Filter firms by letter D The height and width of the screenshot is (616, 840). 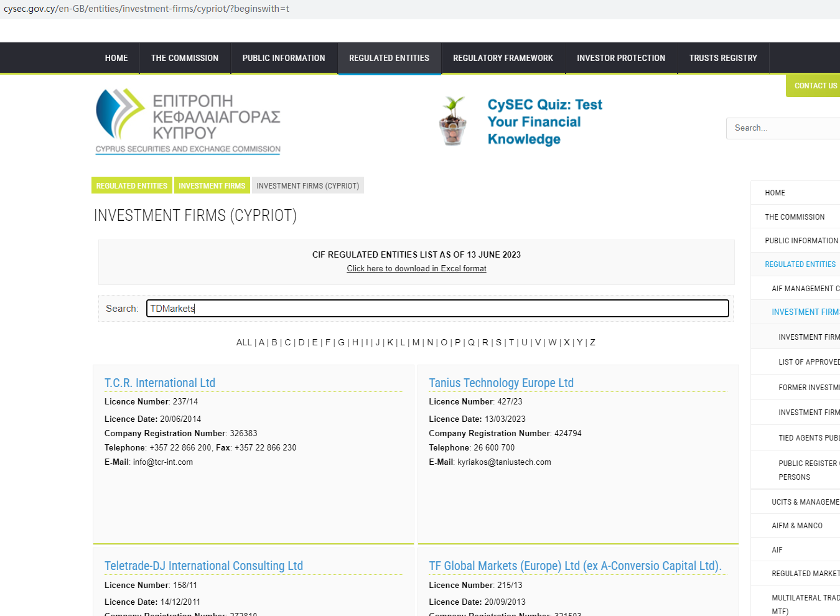pyautogui.click(x=302, y=342)
